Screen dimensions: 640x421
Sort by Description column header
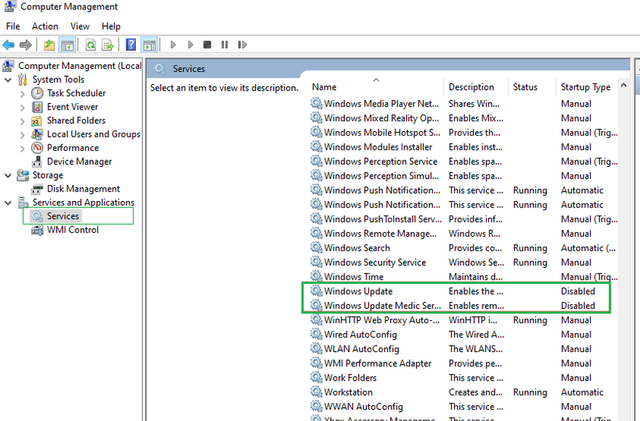(x=476, y=87)
